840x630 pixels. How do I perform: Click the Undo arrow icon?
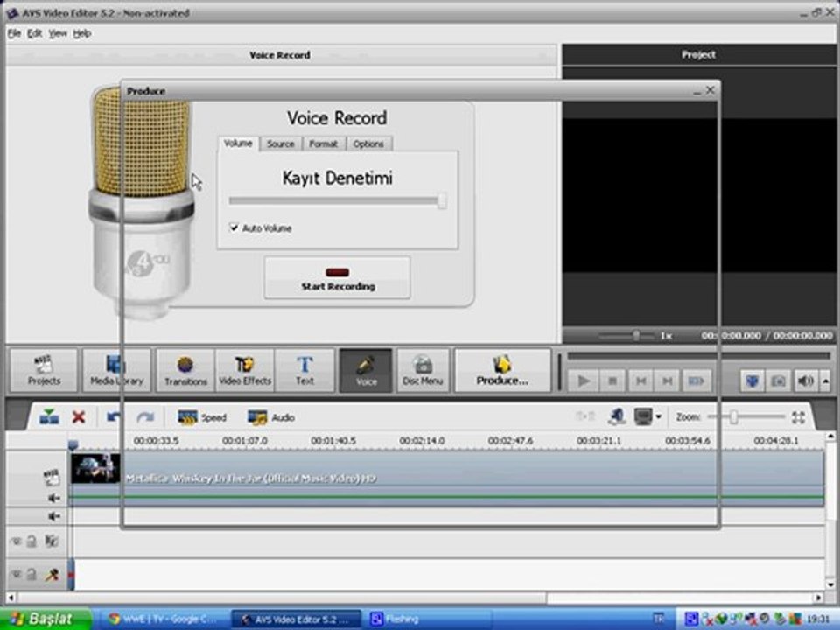[114, 416]
